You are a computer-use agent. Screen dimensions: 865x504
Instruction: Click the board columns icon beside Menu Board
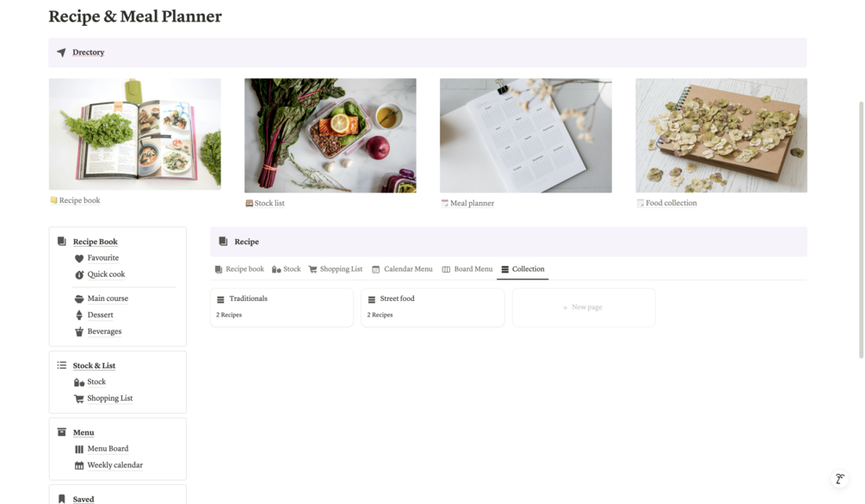click(79, 449)
